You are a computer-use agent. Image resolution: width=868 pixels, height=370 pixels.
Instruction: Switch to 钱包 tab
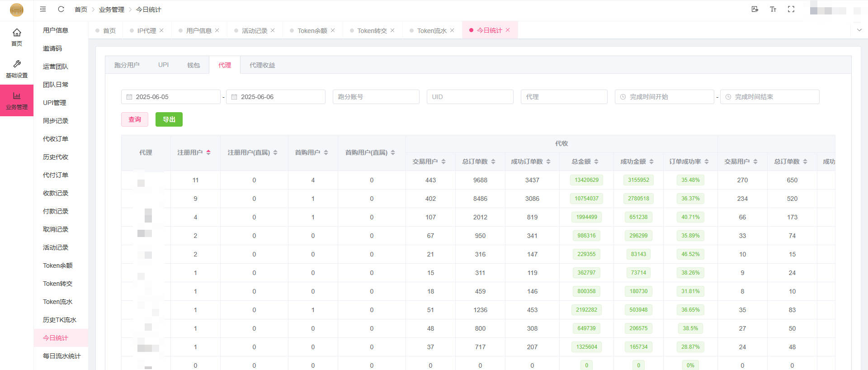tap(193, 65)
